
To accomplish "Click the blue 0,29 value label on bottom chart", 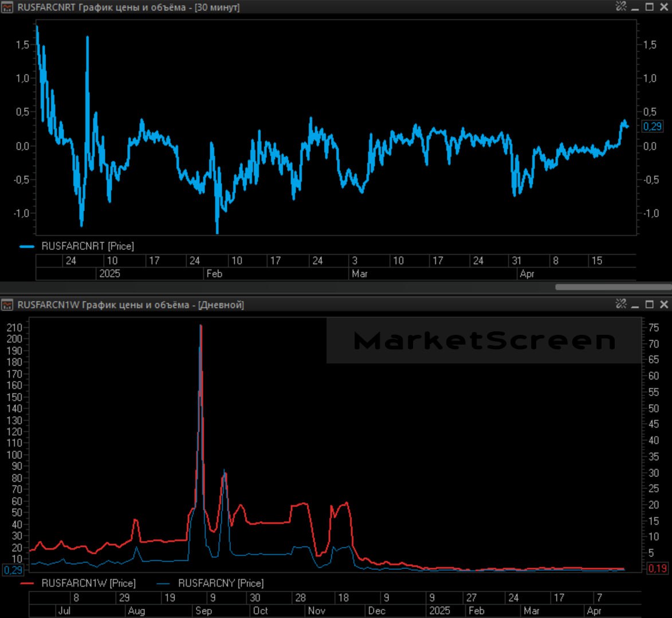I will (x=13, y=570).
